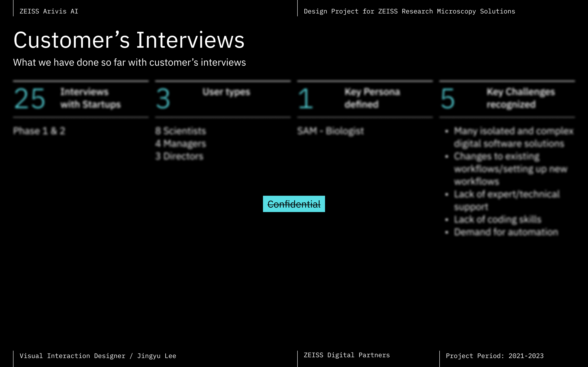This screenshot has width=588, height=367.
Task: Click the Interviews with Startups label
Action: tap(90, 98)
